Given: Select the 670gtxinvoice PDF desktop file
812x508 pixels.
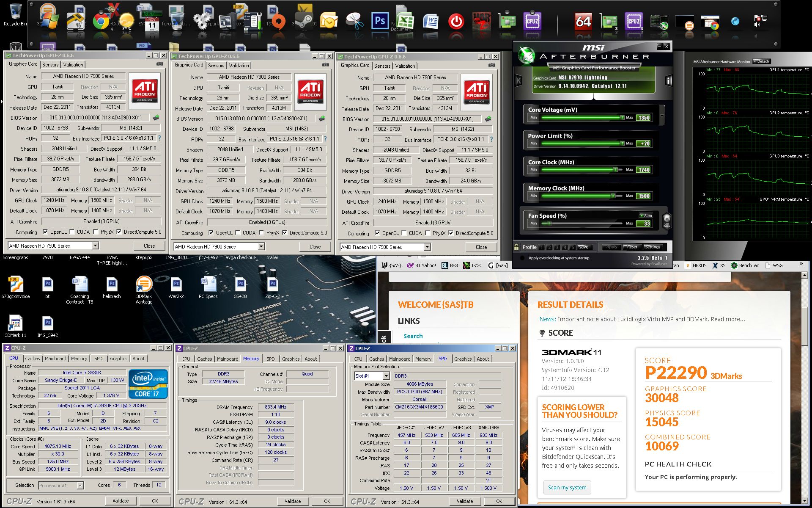Looking at the screenshot, I should click(x=15, y=287).
